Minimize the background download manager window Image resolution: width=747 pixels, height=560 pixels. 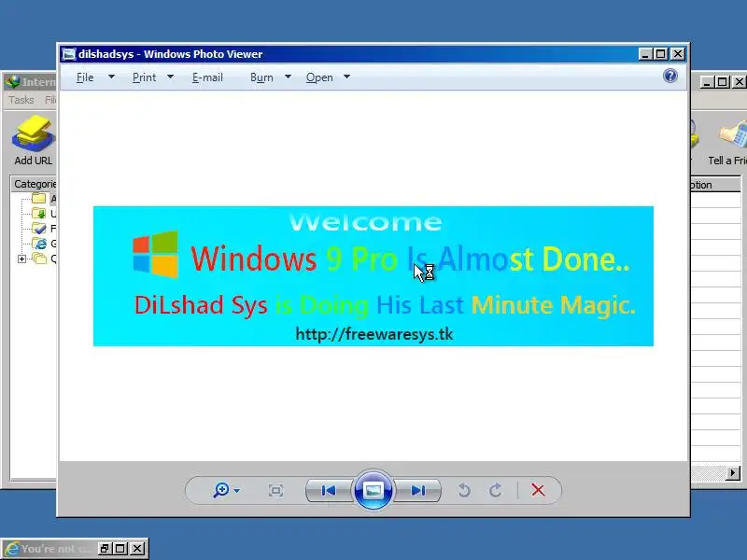pyautogui.click(x=707, y=82)
